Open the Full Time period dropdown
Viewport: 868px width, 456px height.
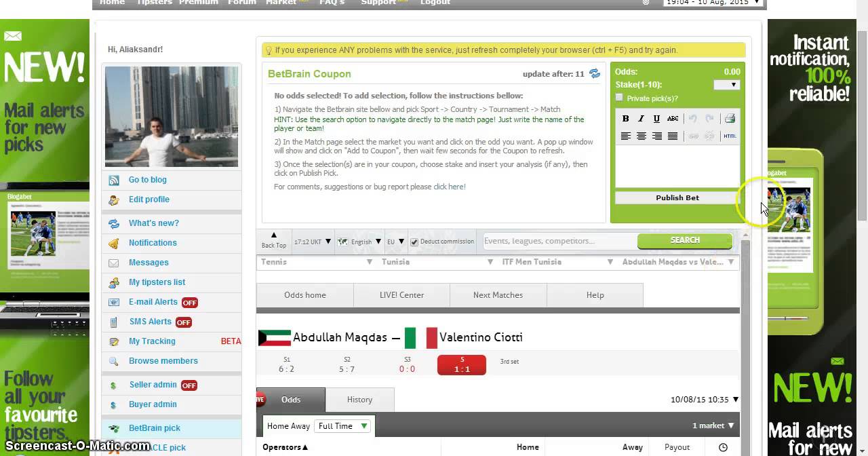pos(343,426)
